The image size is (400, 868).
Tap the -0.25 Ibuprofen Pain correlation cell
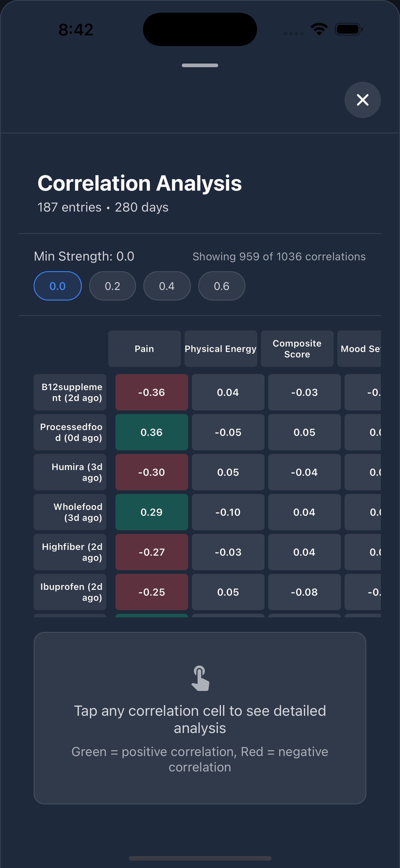click(152, 592)
